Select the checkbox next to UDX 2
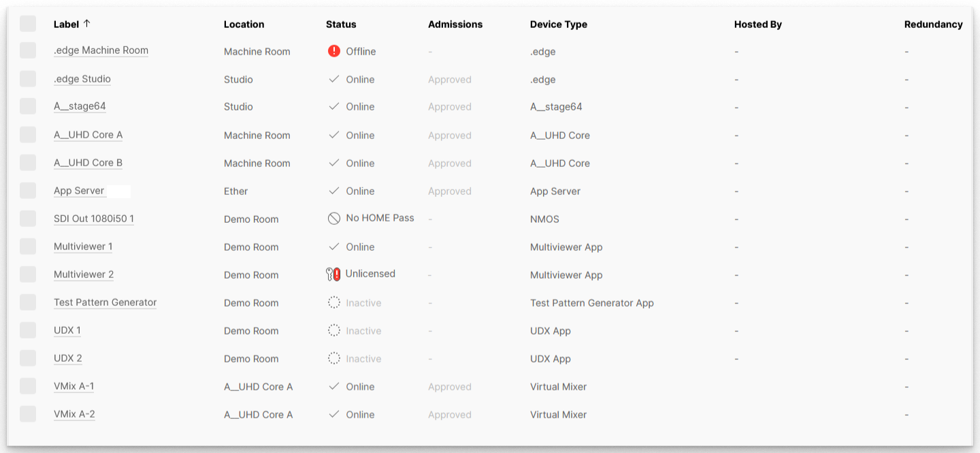 [x=28, y=358]
